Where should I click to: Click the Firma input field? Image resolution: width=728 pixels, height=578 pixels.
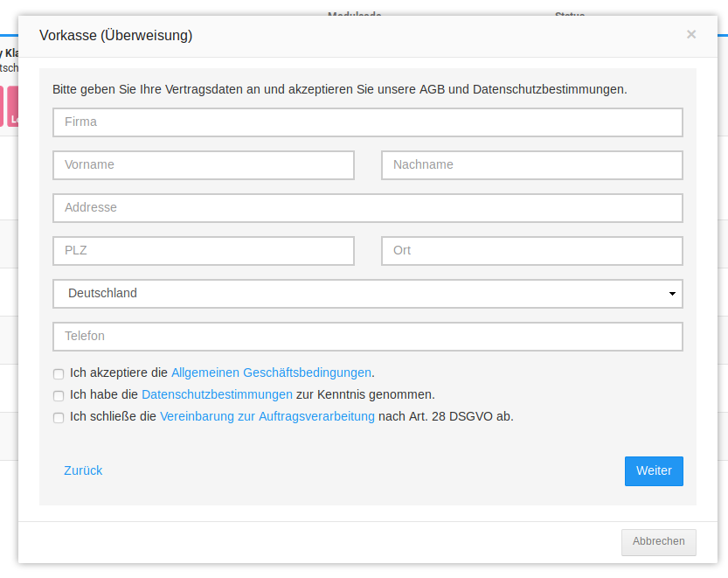click(367, 122)
